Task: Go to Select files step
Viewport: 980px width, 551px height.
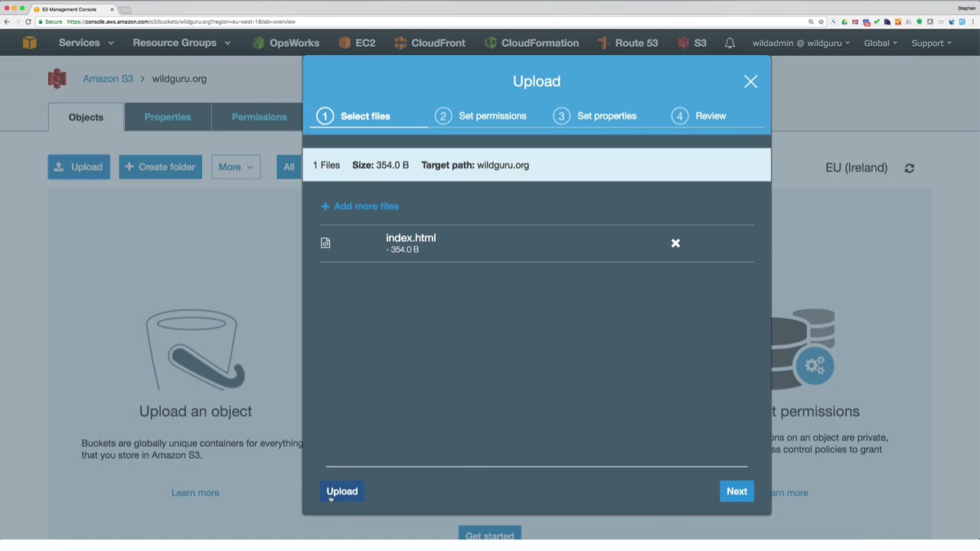Action: pyautogui.click(x=354, y=116)
